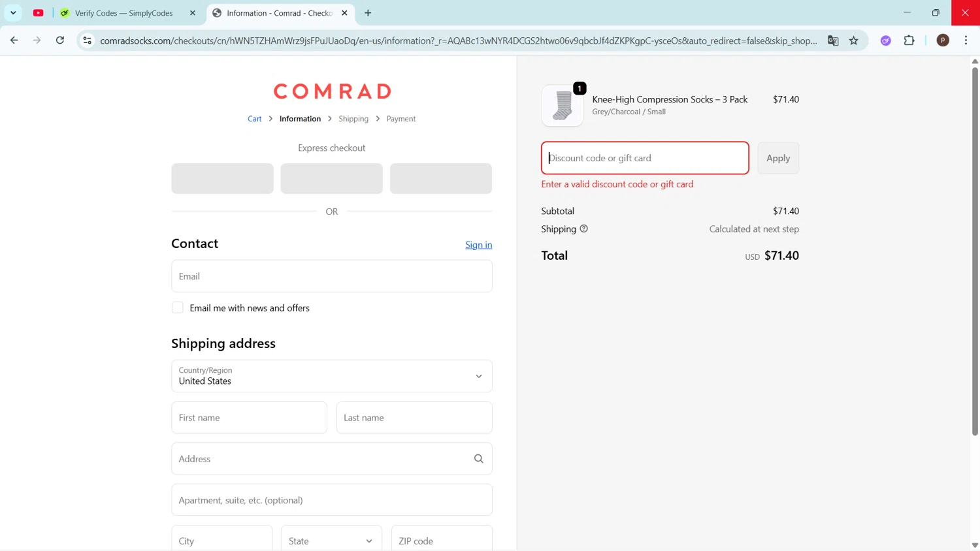
Task: Open Country/Region dropdown
Action: (332, 376)
